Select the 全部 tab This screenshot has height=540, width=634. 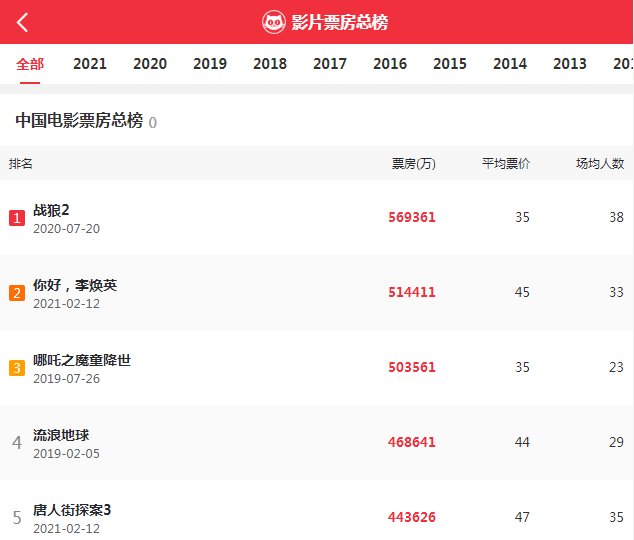[x=30, y=64]
